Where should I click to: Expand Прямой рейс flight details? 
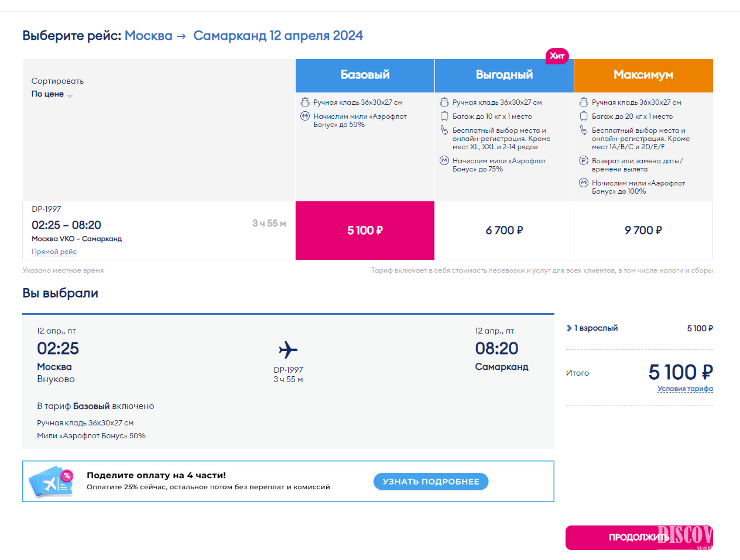[54, 252]
